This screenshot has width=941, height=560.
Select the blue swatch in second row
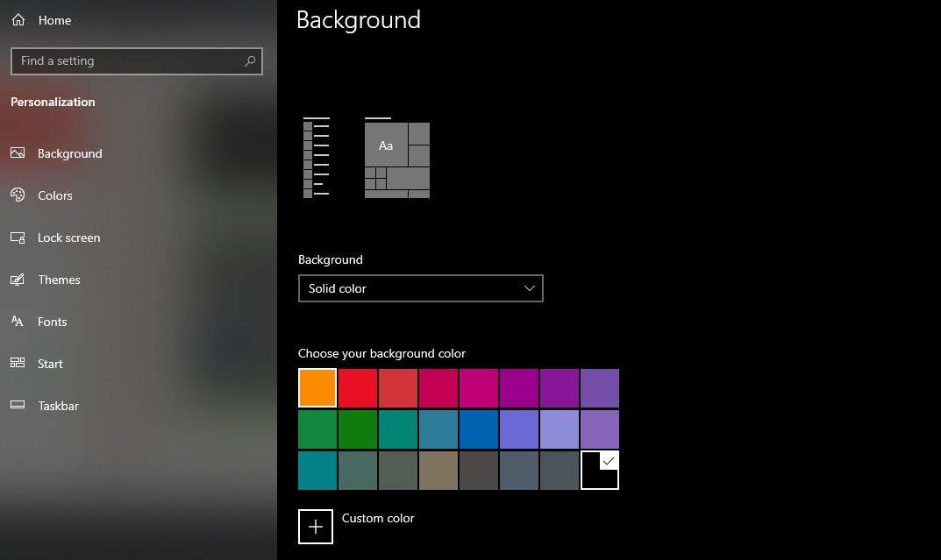[479, 429]
